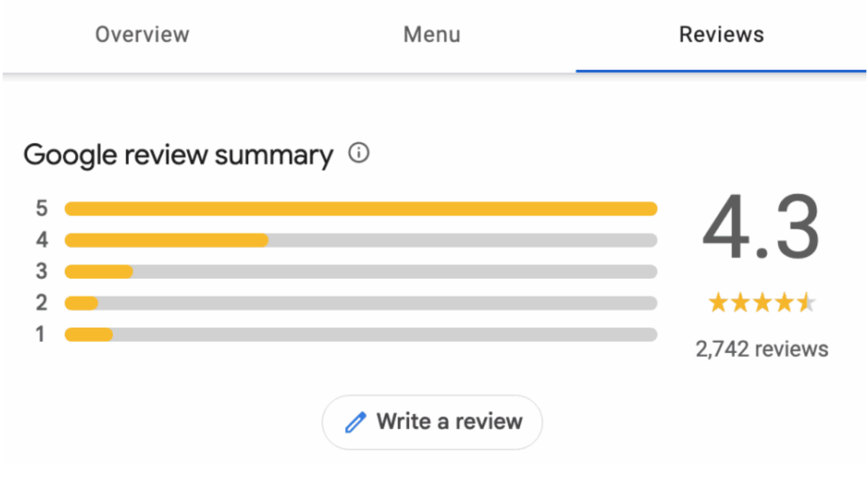
Task: Click the info icon beside review summary
Action: coord(359,153)
